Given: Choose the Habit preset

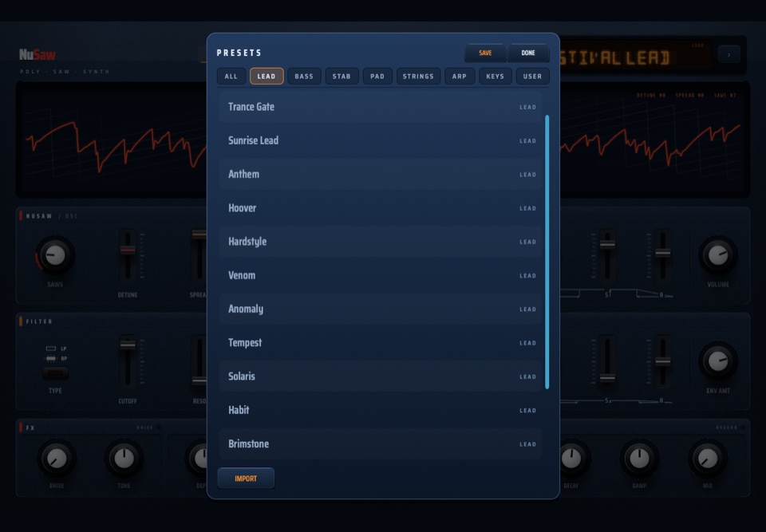Looking at the screenshot, I should pos(381,410).
